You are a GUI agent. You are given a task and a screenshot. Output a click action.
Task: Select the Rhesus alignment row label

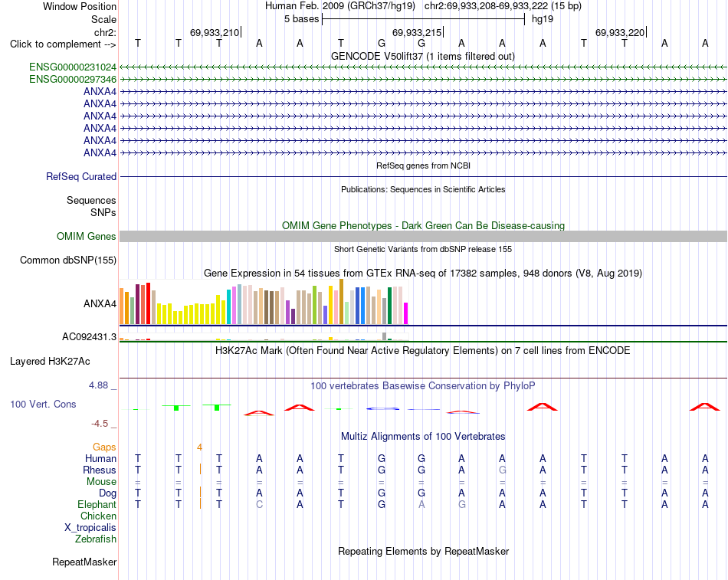(100, 470)
